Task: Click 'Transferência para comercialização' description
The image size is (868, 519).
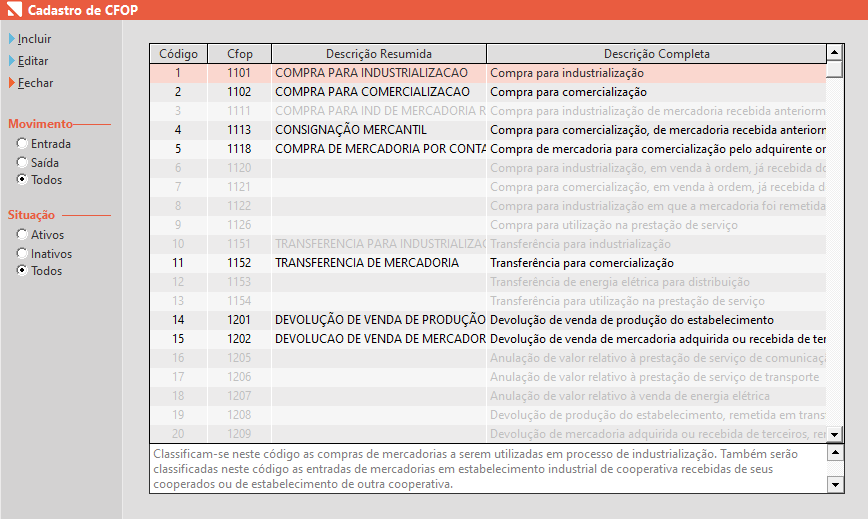Action: point(582,263)
